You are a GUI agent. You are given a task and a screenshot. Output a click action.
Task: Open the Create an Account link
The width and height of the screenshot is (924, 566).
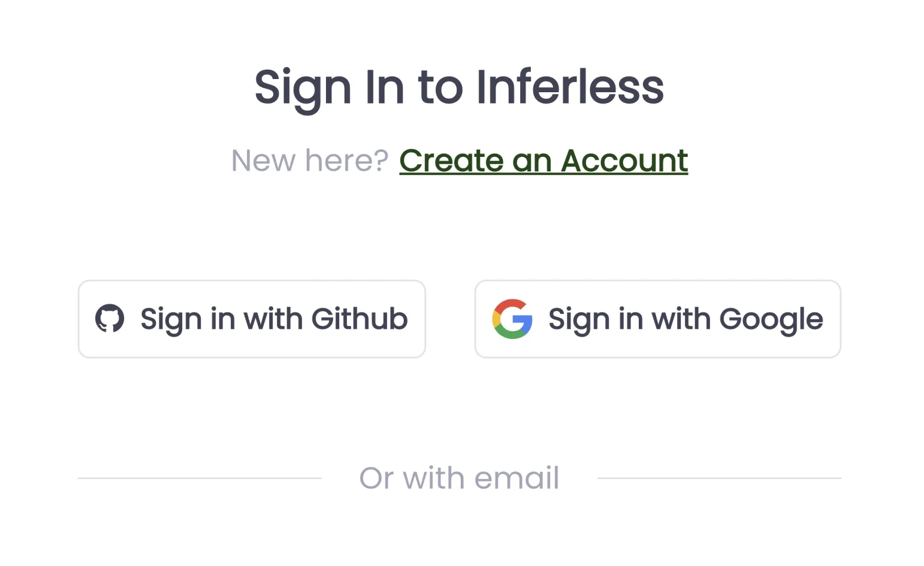tap(543, 161)
